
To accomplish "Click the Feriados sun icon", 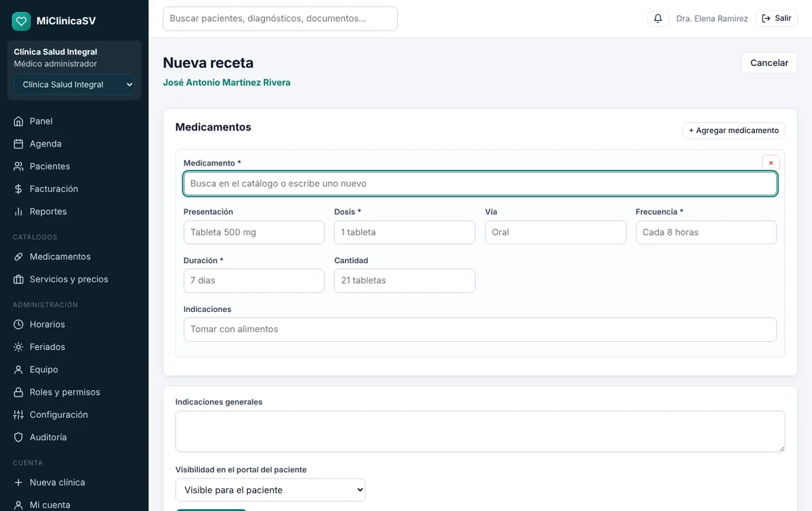I will 18,347.
